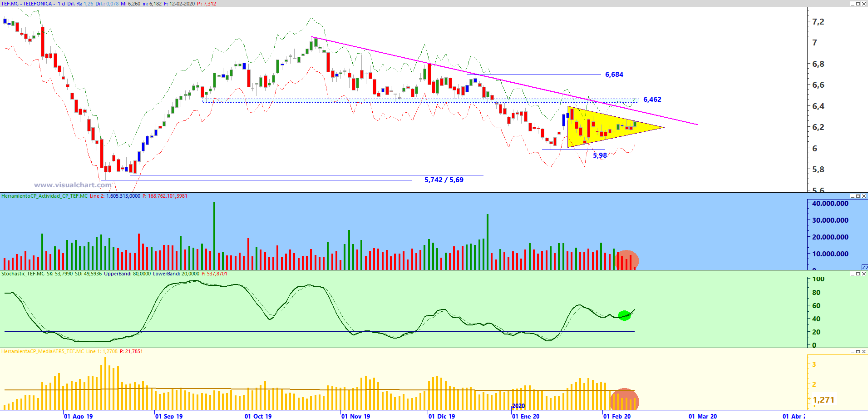Click the 01-Ene-20 date on the time axis
The height and width of the screenshot is (419, 868).
526,416
